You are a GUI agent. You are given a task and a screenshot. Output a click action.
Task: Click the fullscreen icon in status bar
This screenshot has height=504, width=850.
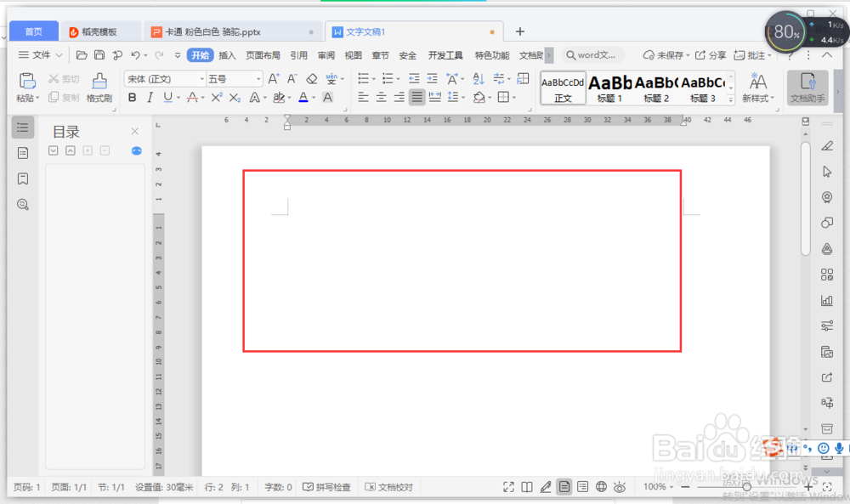(508, 487)
